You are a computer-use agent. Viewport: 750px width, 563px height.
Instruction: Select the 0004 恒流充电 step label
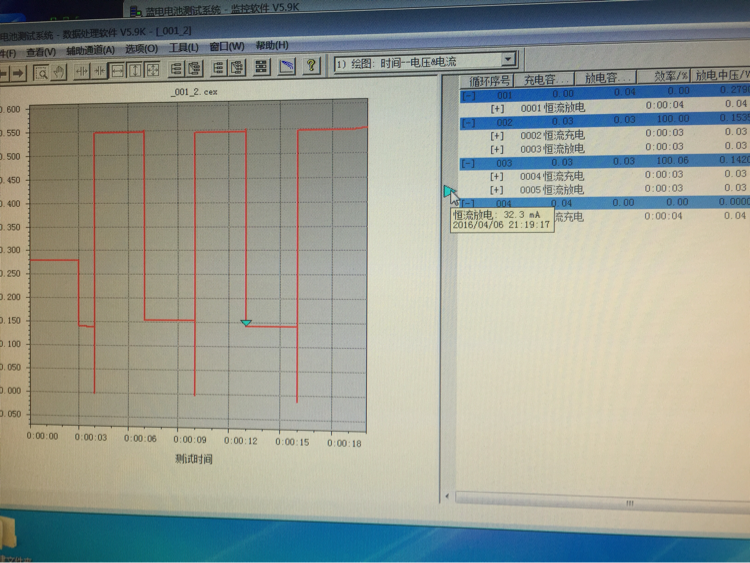[552, 177]
